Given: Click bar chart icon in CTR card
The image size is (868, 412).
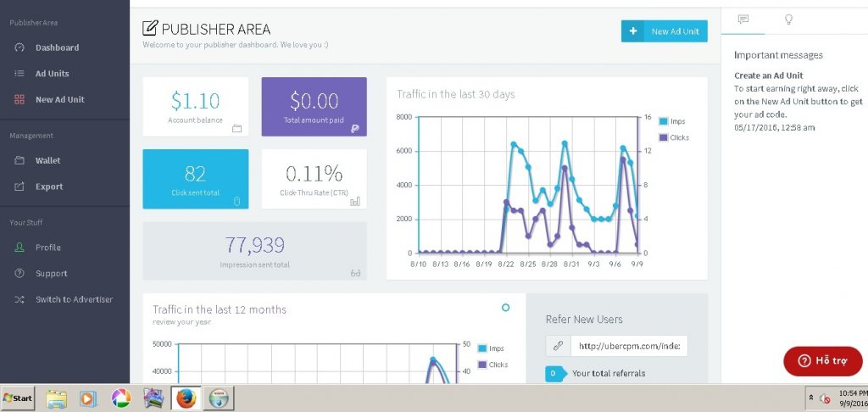Looking at the screenshot, I should coord(355,202).
